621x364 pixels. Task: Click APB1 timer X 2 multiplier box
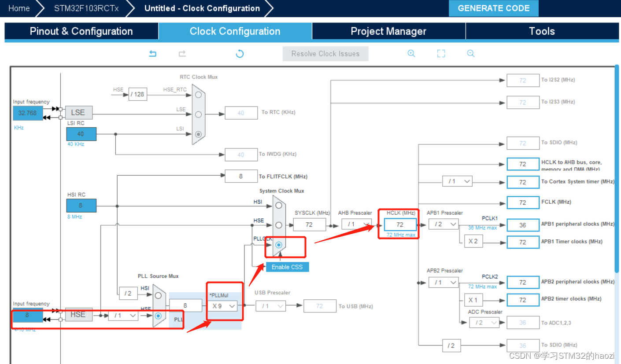click(473, 241)
